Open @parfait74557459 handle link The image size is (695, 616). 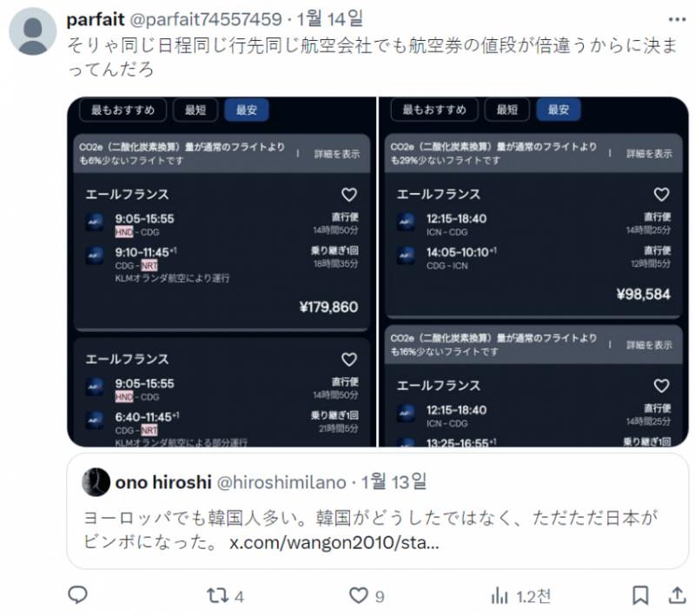pyautogui.click(x=206, y=19)
